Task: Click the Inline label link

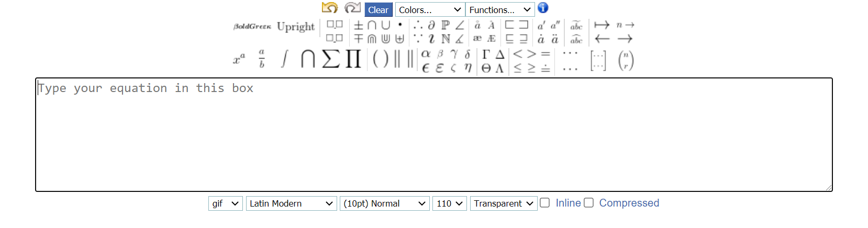Action: pos(569,203)
